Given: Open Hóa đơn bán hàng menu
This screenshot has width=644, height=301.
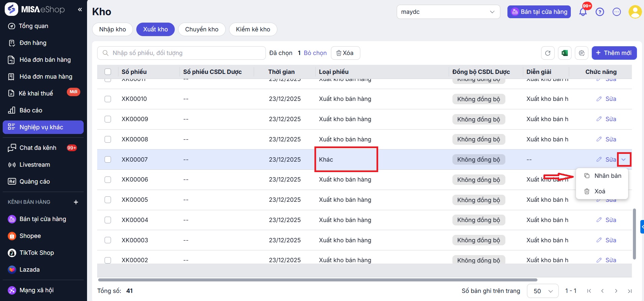Looking at the screenshot, I should pyautogui.click(x=43, y=60).
